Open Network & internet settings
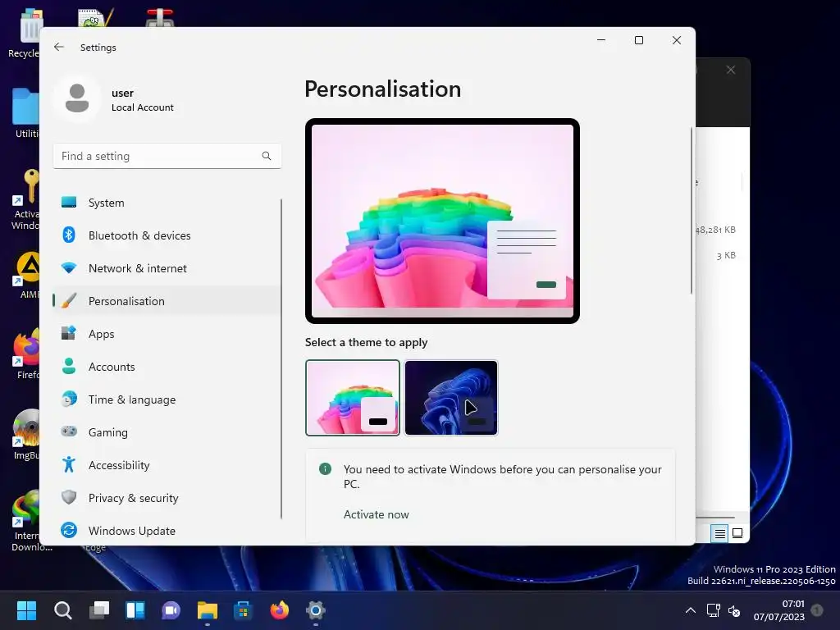Screen dimensions: 840x630 click(167, 268)
